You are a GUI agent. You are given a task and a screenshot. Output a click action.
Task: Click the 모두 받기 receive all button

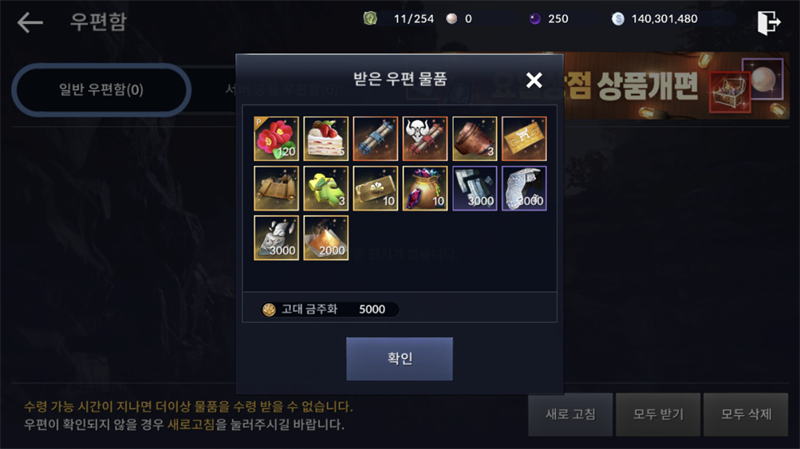658,414
